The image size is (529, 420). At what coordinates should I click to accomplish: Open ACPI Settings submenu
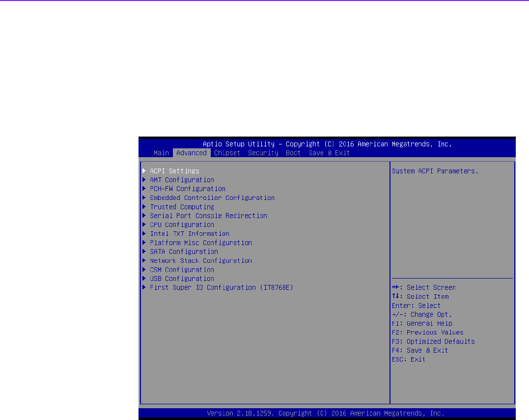pos(174,171)
